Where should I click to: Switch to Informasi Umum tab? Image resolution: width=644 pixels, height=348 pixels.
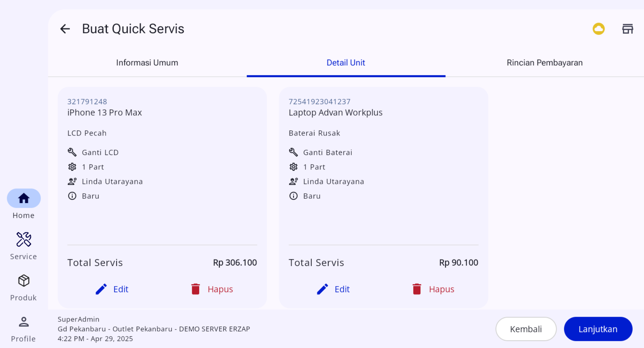(147, 63)
